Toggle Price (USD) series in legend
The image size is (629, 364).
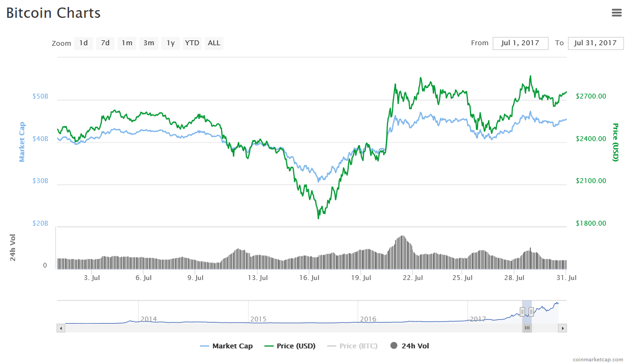290,346
